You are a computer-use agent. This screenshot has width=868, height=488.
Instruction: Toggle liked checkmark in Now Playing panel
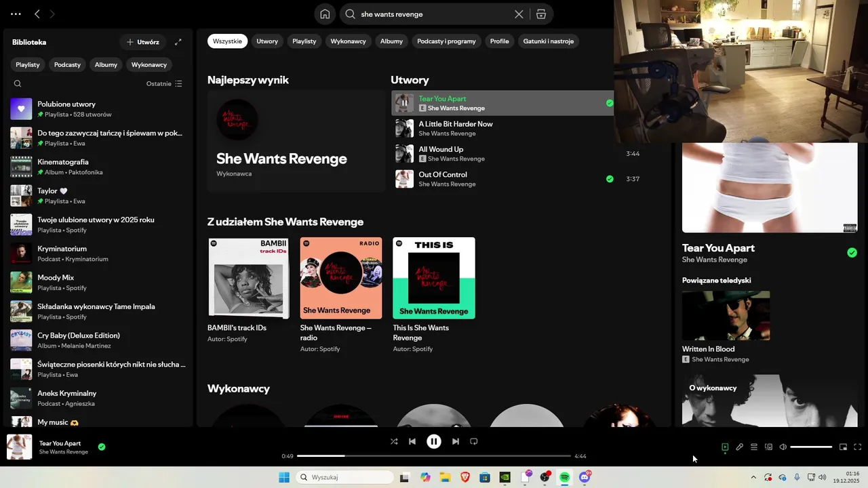pos(852,253)
